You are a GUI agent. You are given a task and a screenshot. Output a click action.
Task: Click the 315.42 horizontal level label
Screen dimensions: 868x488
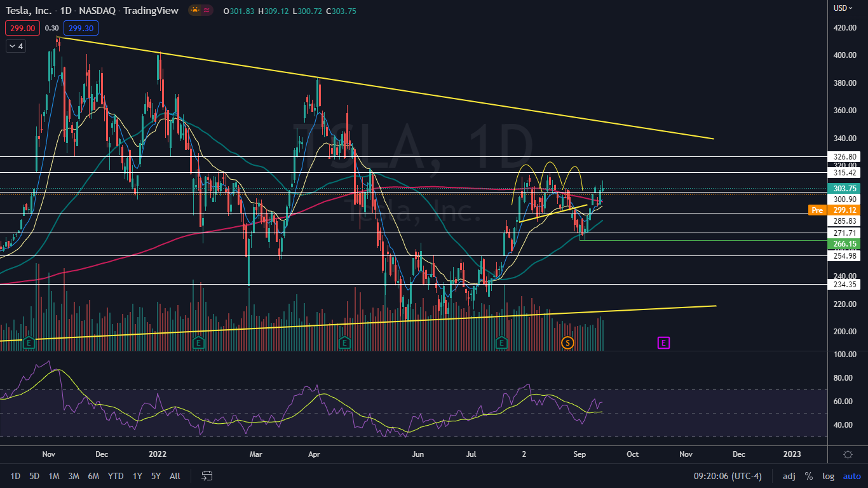click(844, 173)
